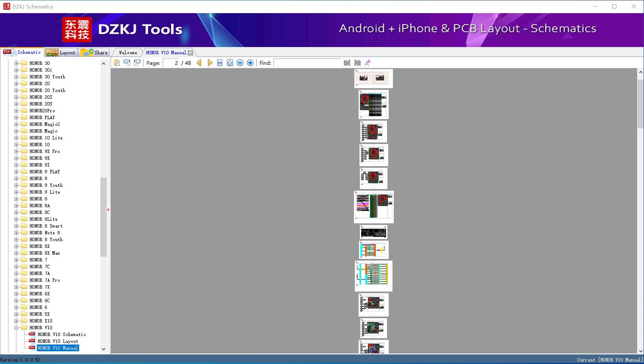Find previous search match
This screenshot has width=644, height=364.
(347, 63)
